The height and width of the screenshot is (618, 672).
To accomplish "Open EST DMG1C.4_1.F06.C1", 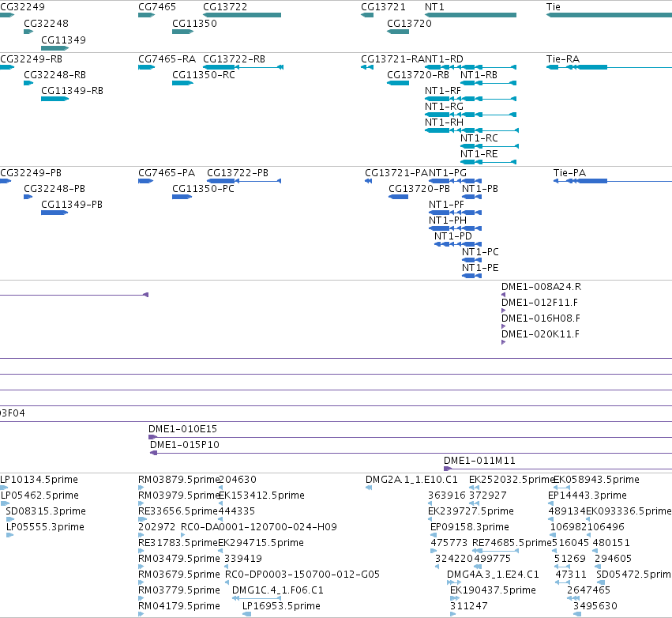I will click(x=277, y=590).
